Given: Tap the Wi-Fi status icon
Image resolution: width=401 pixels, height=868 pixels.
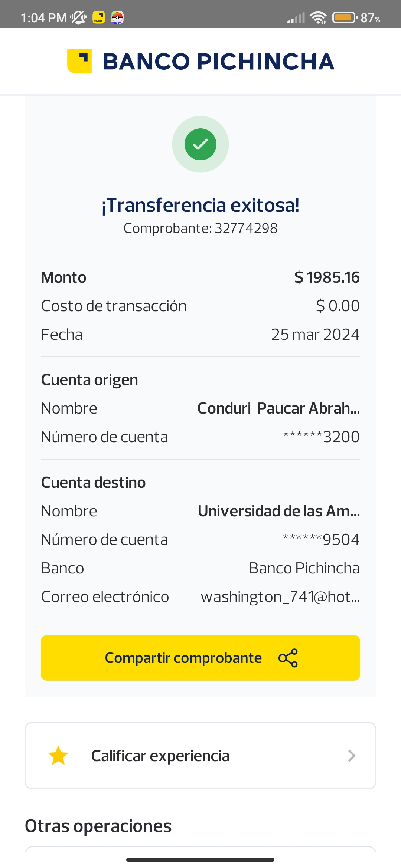Looking at the screenshot, I should [x=318, y=17].
